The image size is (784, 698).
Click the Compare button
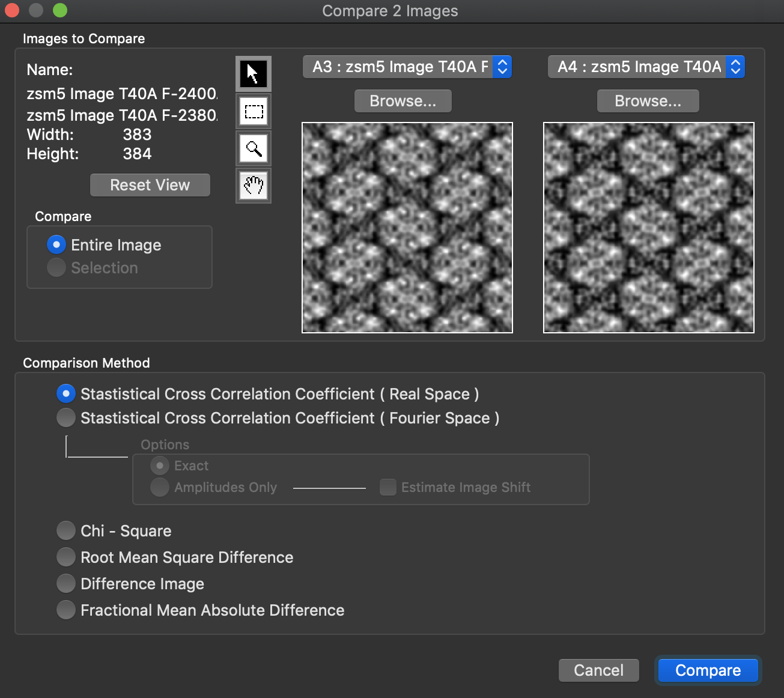pyautogui.click(x=708, y=670)
